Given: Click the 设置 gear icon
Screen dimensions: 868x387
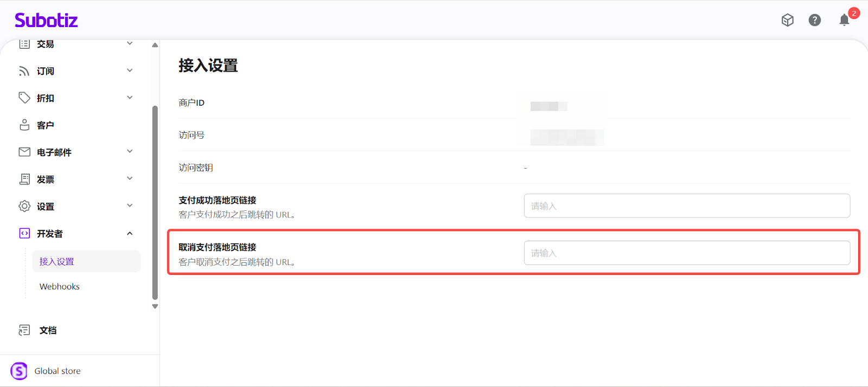Looking at the screenshot, I should pos(24,206).
